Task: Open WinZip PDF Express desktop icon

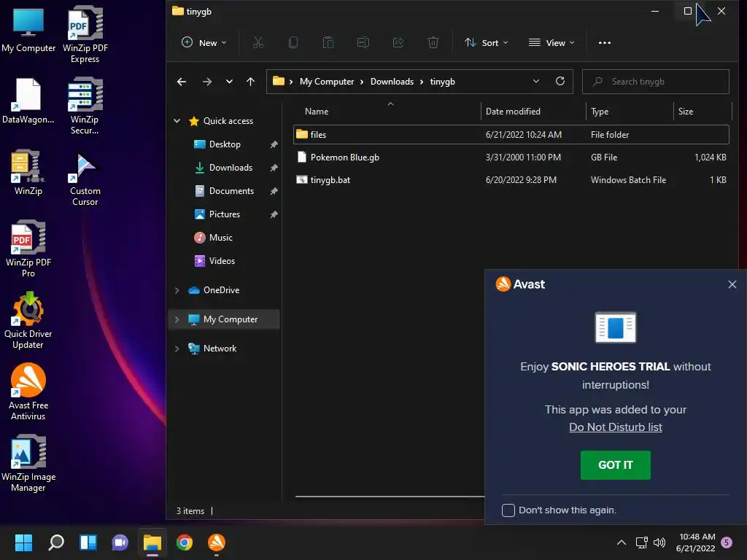Action: (x=85, y=34)
